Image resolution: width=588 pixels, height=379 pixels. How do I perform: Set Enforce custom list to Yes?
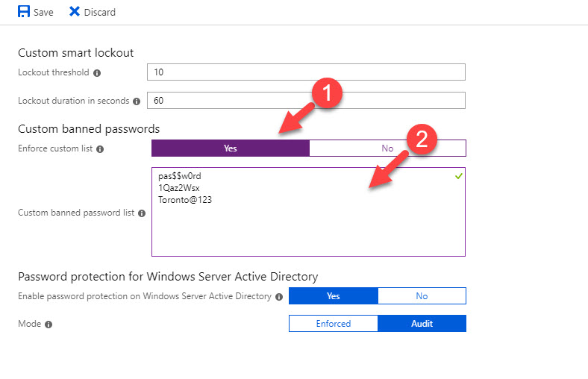tap(231, 148)
